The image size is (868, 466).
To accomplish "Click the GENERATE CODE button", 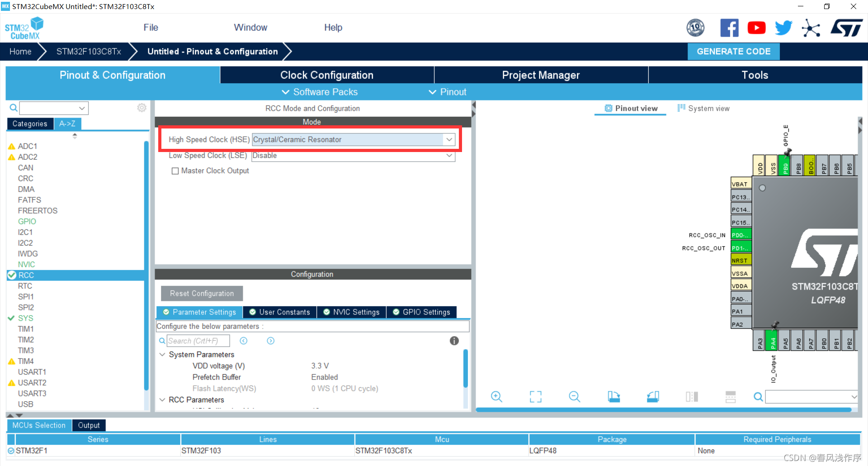I will pyautogui.click(x=733, y=52).
